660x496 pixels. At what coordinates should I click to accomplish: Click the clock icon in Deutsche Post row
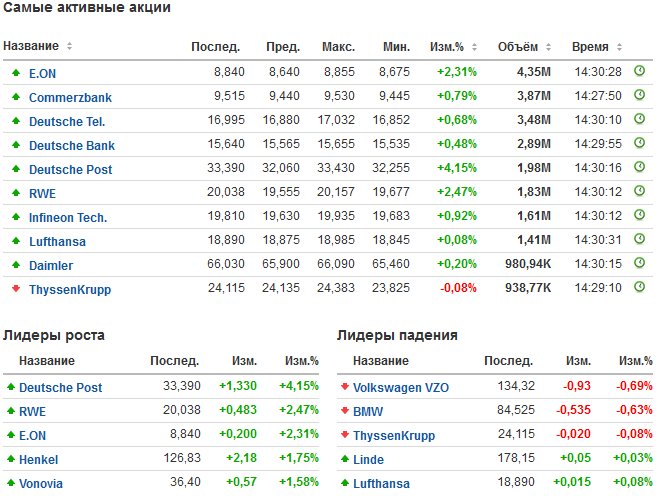coord(639,169)
